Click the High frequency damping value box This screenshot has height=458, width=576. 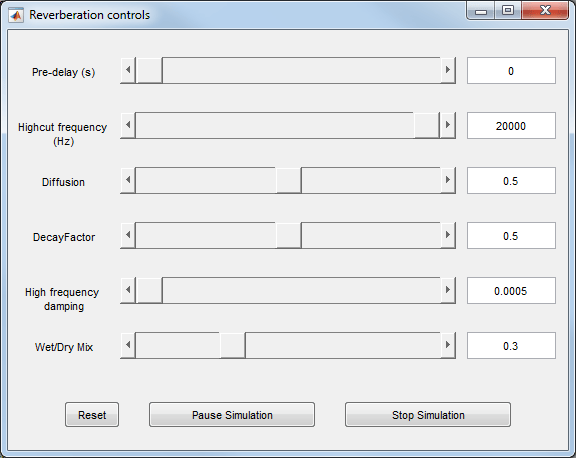[511, 291]
